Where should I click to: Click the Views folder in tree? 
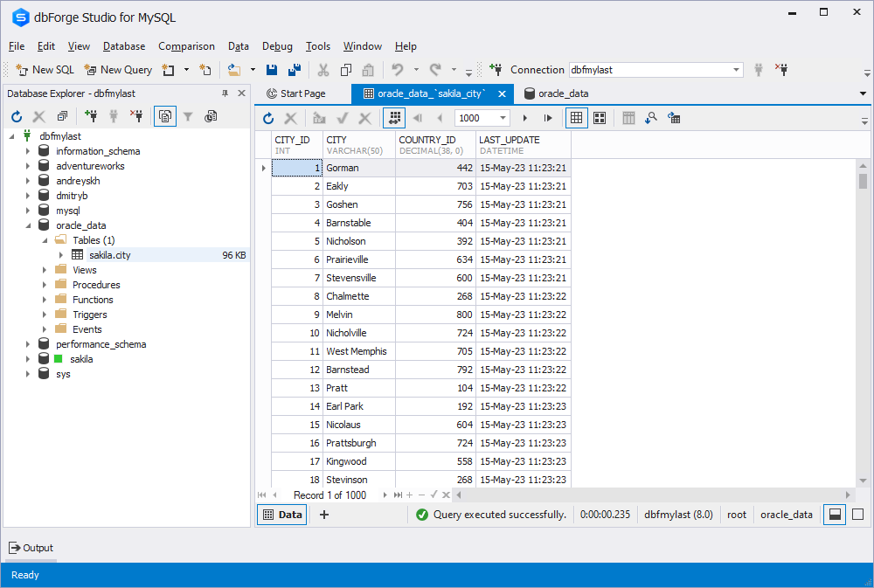point(84,270)
